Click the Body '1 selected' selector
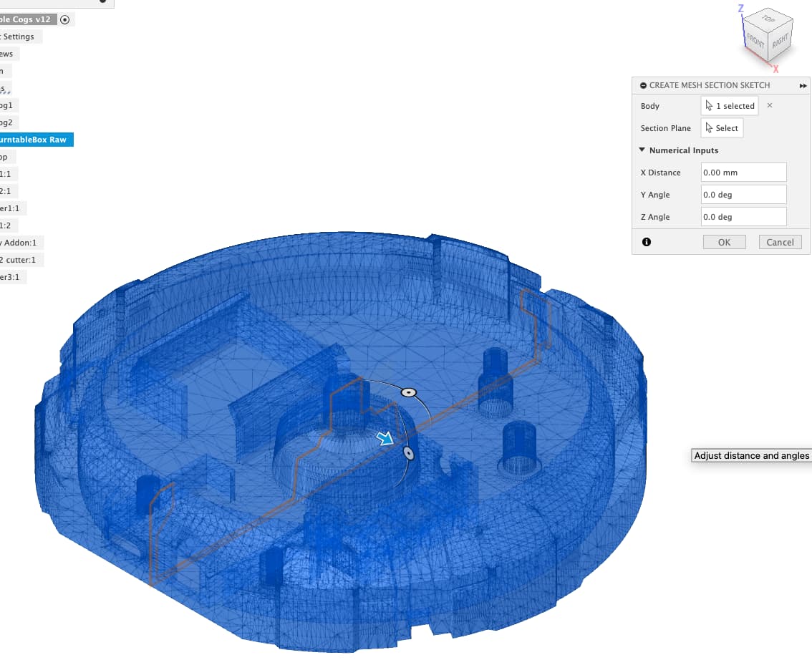This screenshot has height=660, width=812. (730, 106)
